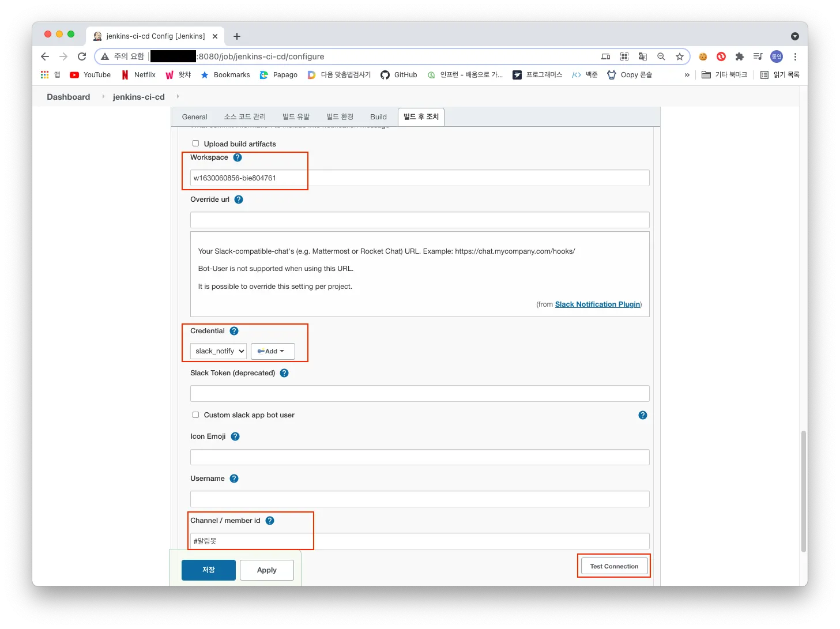Open Chrome extensions puzzle icon
Image resolution: width=840 pixels, height=629 pixels.
coord(740,57)
